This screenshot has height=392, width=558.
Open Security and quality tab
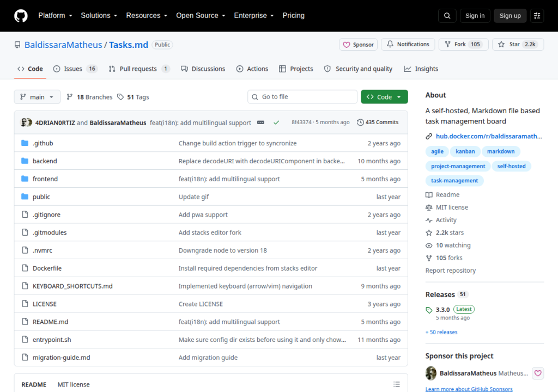point(358,69)
